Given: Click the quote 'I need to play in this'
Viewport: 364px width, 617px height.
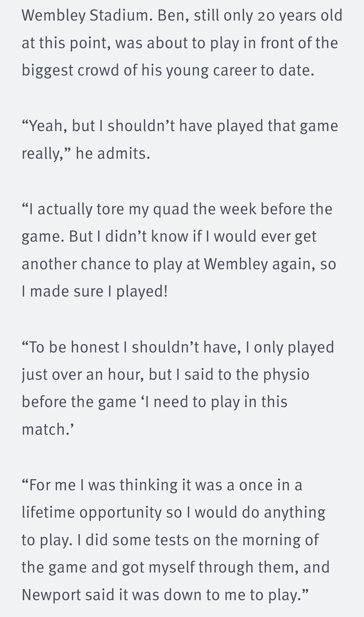Looking at the screenshot, I should [214, 402].
